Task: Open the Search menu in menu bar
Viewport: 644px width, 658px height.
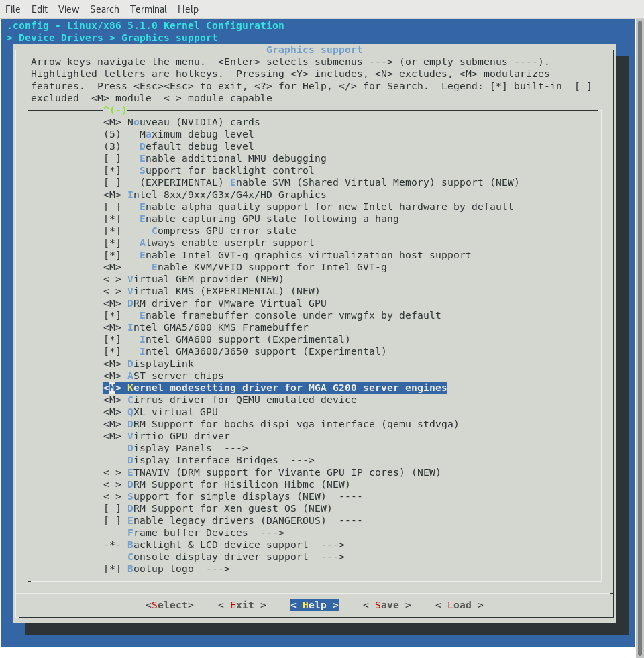Action: 104,9
